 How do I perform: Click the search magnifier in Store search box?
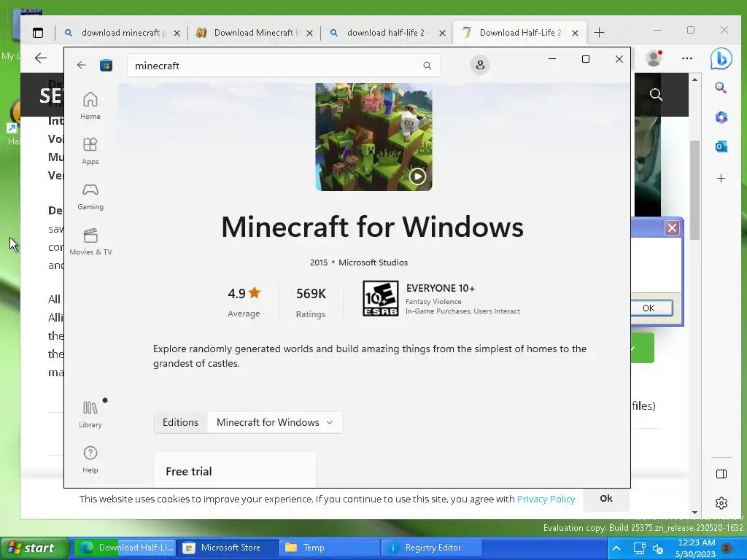click(x=427, y=66)
